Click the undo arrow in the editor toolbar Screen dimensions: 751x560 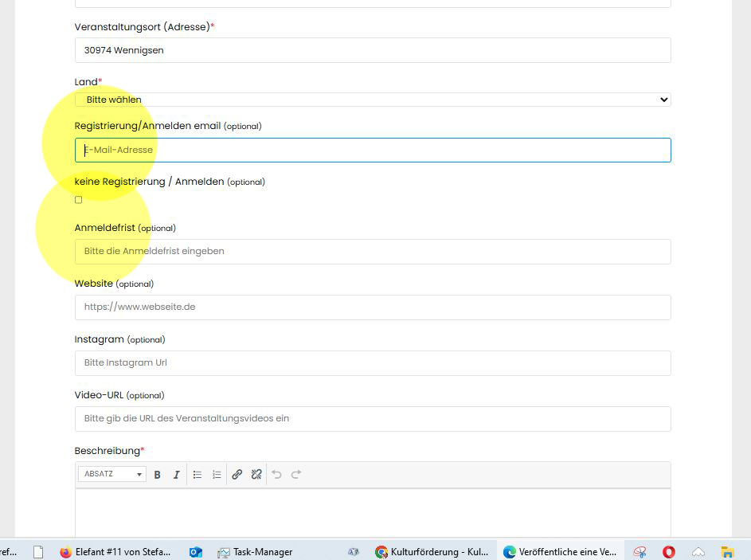(x=277, y=475)
